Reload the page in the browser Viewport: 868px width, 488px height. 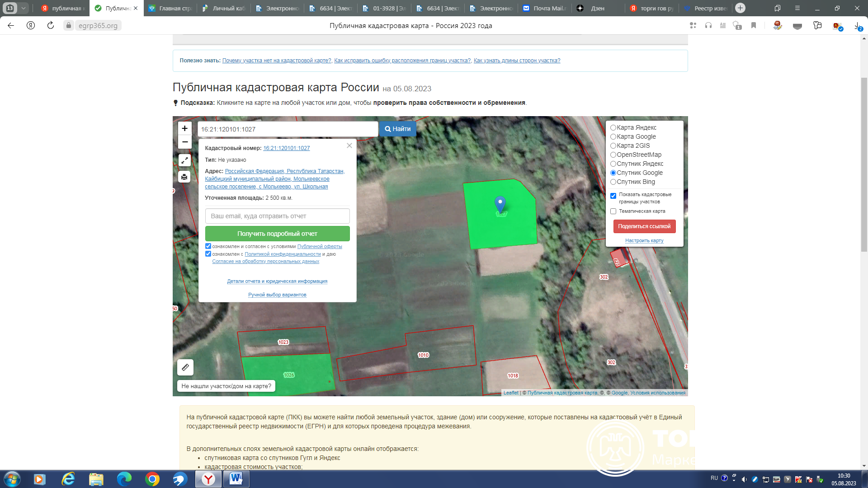(51, 25)
